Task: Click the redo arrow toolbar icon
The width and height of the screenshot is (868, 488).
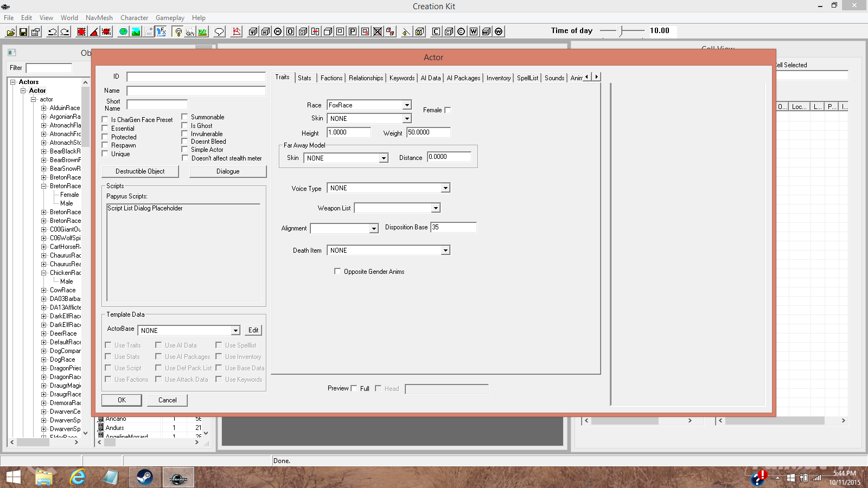Action: 65,31
